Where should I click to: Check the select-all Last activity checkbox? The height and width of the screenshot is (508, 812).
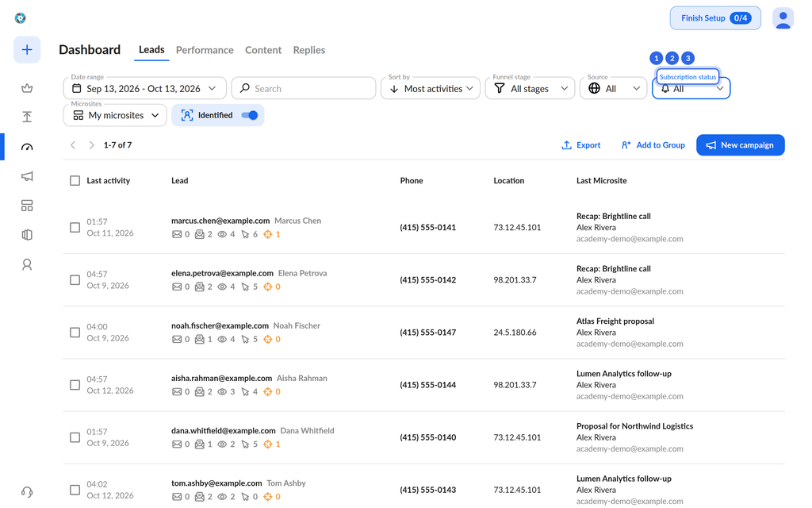tap(75, 180)
